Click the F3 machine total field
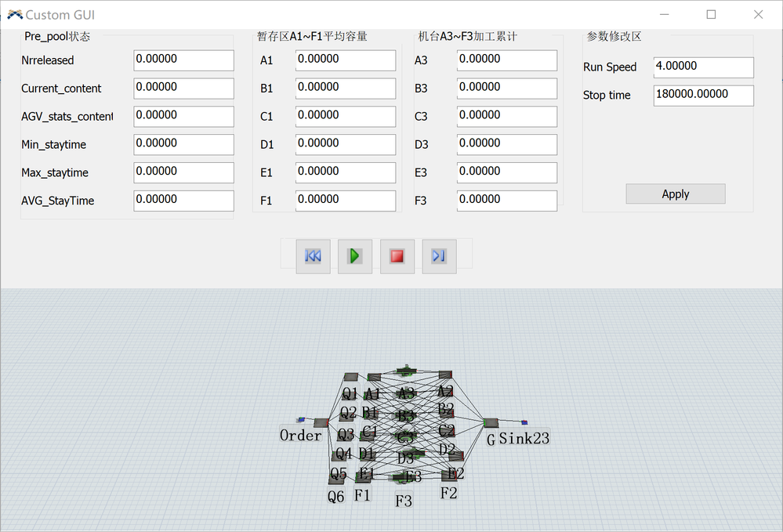Screen dimensions: 783x532 coord(507,201)
